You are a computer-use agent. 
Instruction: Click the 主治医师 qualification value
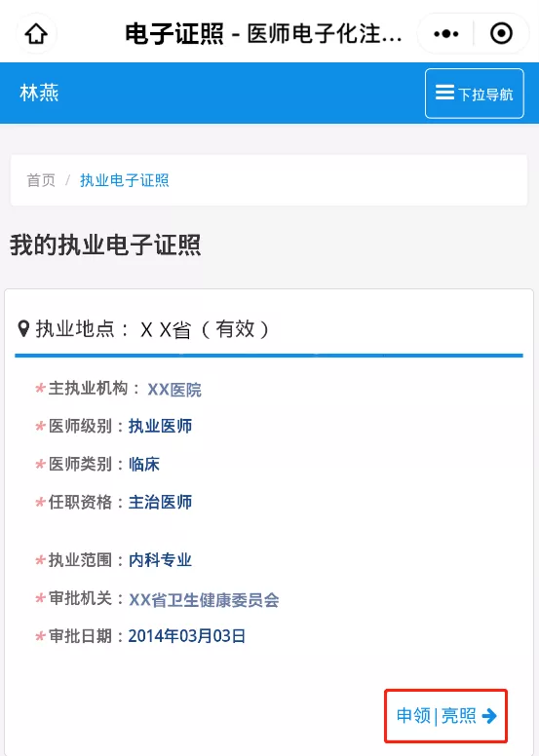click(x=160, y=503)
